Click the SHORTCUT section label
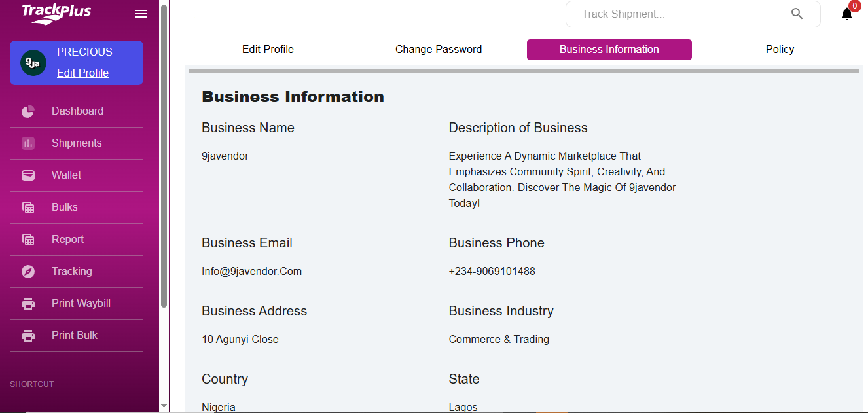868x413 pixels. click(x=32, y=384)
